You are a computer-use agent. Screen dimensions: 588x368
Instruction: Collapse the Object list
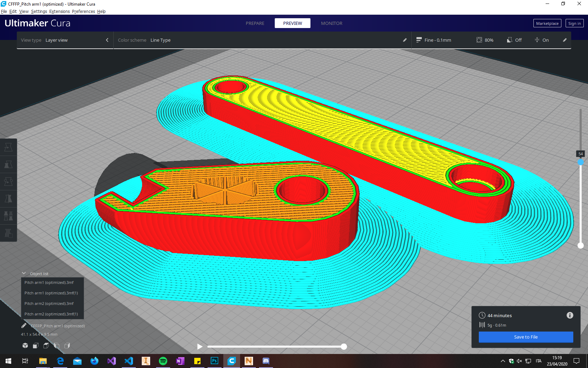click(x=24, y=273)
